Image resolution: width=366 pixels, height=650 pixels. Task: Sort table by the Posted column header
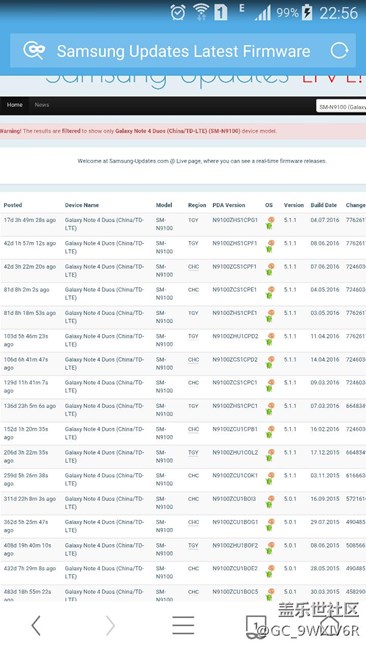[13, 205]
